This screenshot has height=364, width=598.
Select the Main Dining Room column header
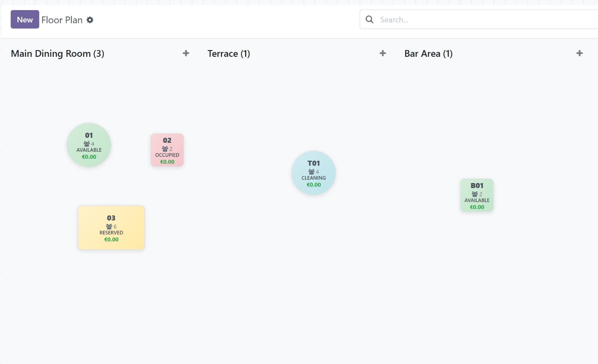pyautogui.click(x=58, y=53)
